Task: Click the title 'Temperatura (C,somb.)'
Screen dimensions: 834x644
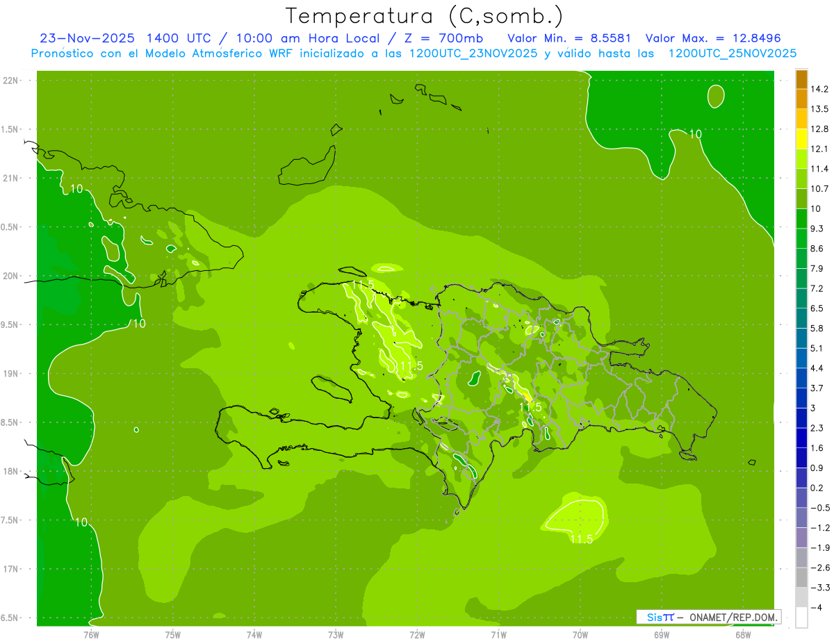Action: point(424,16)
